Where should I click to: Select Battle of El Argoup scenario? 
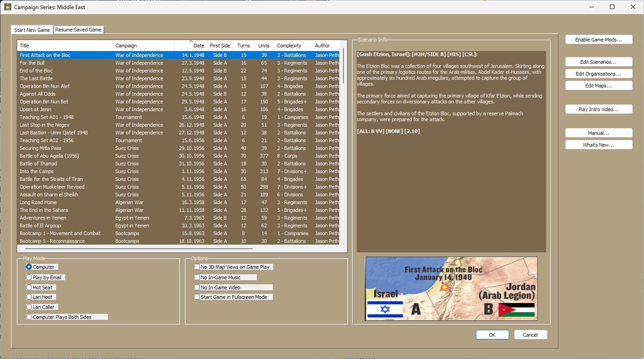pyautogui.click(x=178, y=226)
